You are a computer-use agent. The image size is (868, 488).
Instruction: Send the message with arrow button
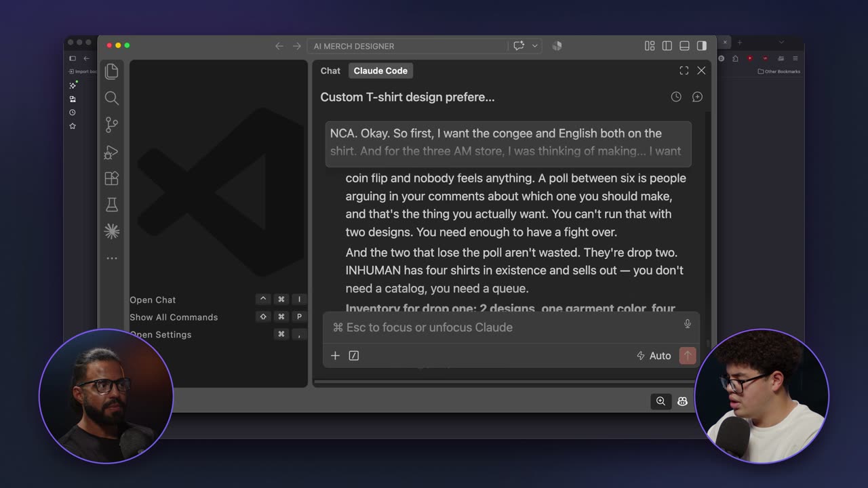click(x=688, y=356)
